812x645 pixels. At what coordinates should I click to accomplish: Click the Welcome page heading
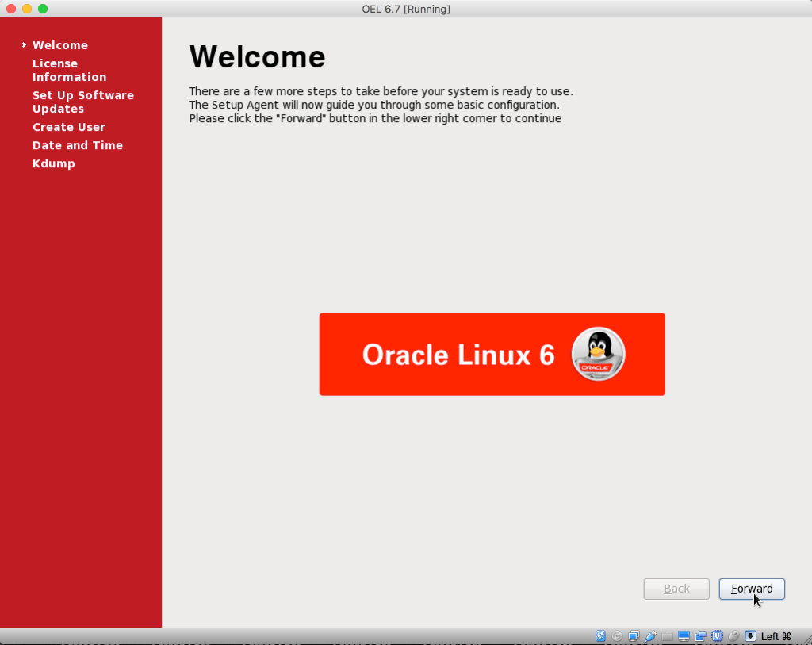point(258,56)
